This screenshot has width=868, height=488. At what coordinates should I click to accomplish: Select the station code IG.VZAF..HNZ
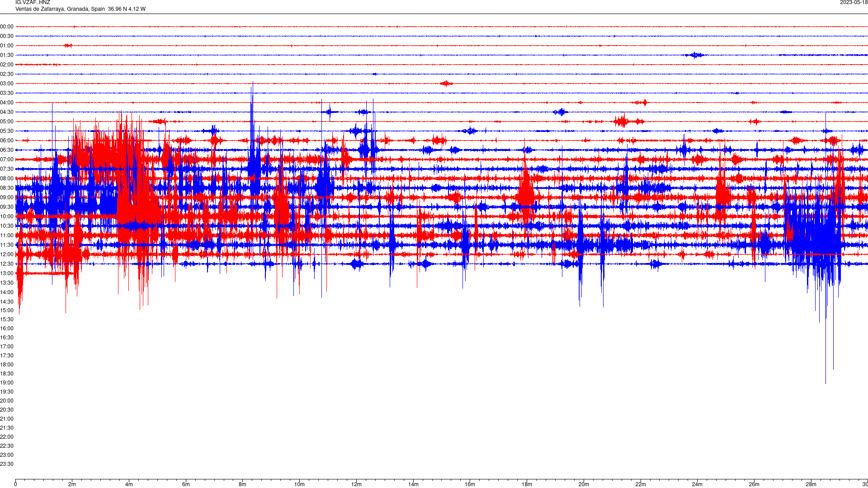[33, 3]
